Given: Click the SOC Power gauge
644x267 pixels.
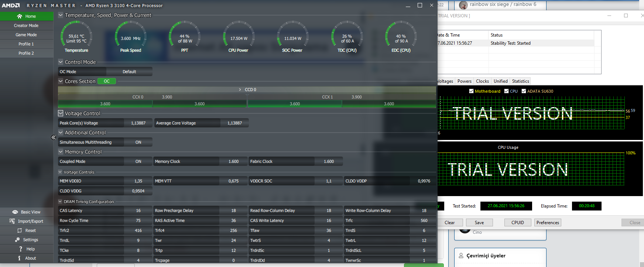Looking at the screenshot, I should tap(292, 37).
